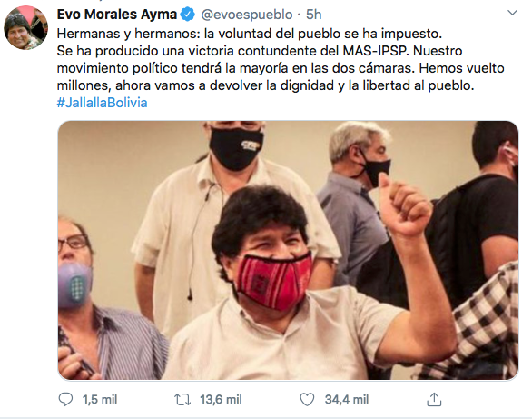Click the 1,5 mil reply count
The width and height of the screenshot is (532, 419).
pyautogui.click(x=100, y=400)
